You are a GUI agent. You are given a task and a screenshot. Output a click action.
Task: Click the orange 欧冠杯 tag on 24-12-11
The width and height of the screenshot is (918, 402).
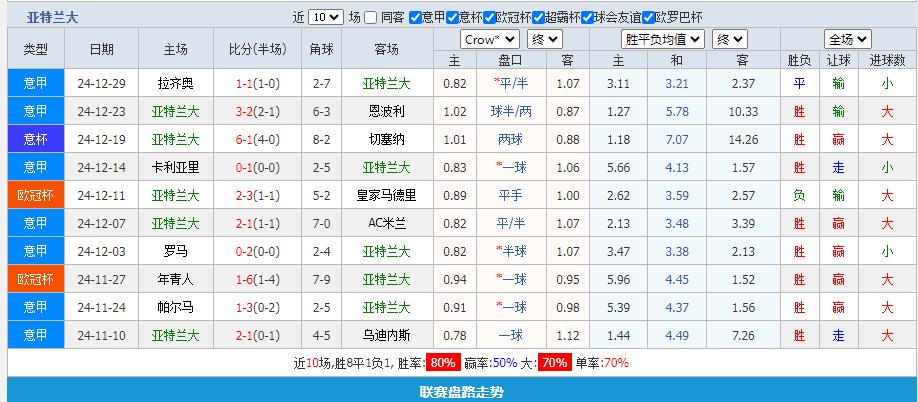point(36,195)
